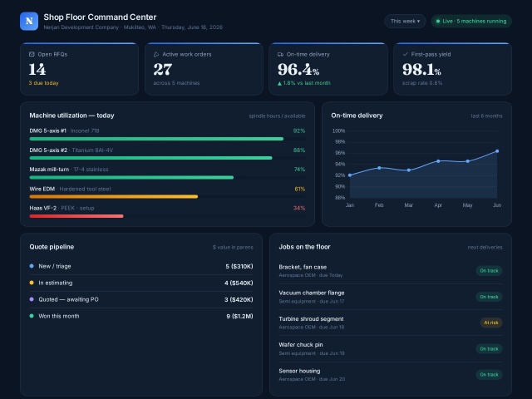Image resolution: width=532 pixels, height=399 pixels.
Task: Click the next deliveries label
Action: click(x=485, y=248)
